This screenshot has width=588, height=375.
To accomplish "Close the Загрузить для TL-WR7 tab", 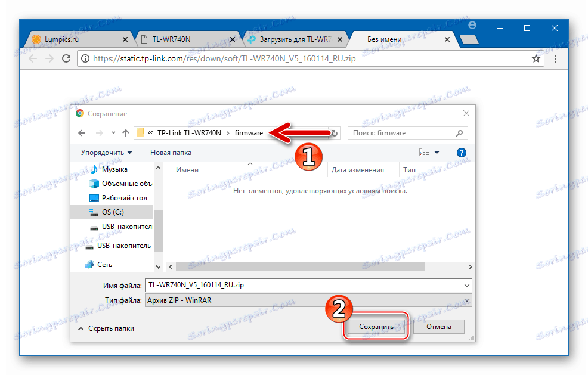I will pos(340,39).
